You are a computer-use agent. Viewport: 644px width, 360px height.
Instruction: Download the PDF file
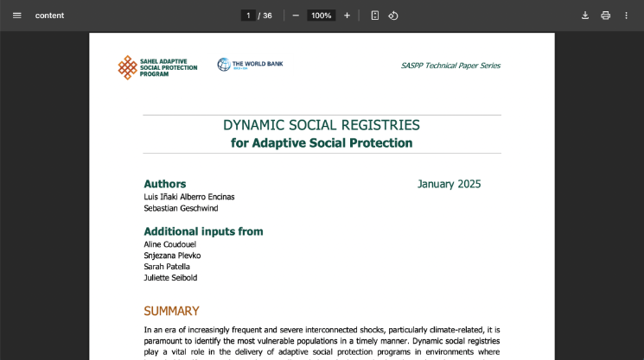[x=585, y=16]
